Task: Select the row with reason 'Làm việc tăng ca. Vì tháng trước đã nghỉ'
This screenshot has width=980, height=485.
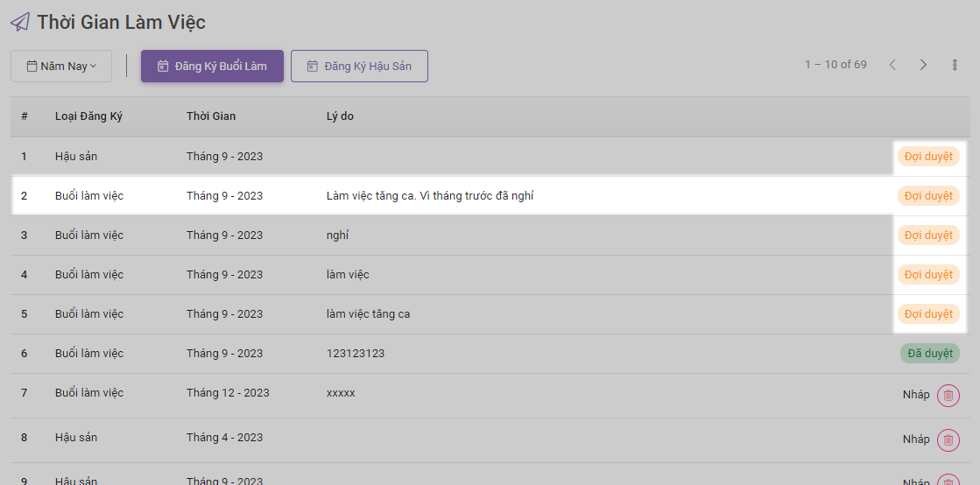Action: click(x=429, y=196)
